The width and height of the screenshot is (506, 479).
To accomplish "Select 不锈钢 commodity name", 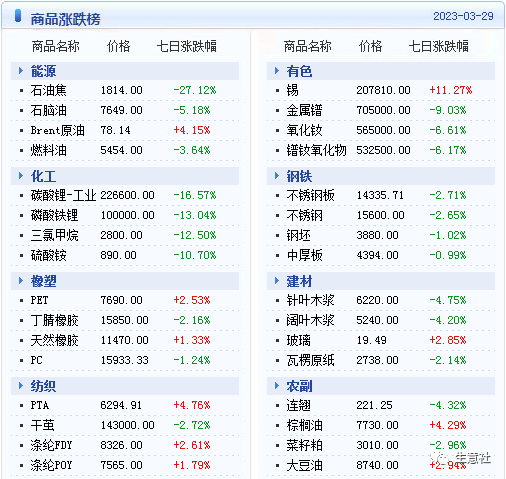I will [x=304, y=215].
